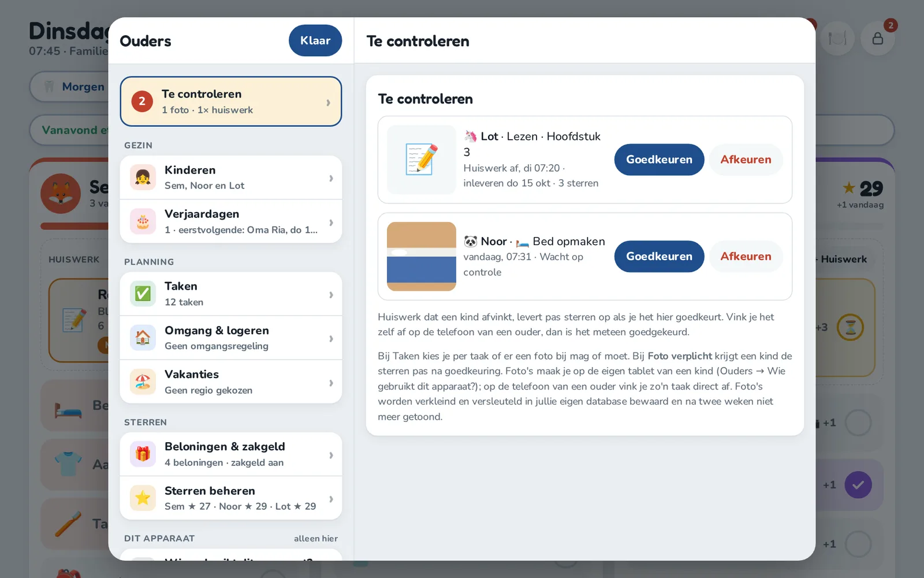This screenshot has height=578, width=924.
Task: Click the 'Huiswerk' tag in the background
Action: click(844, 260)
